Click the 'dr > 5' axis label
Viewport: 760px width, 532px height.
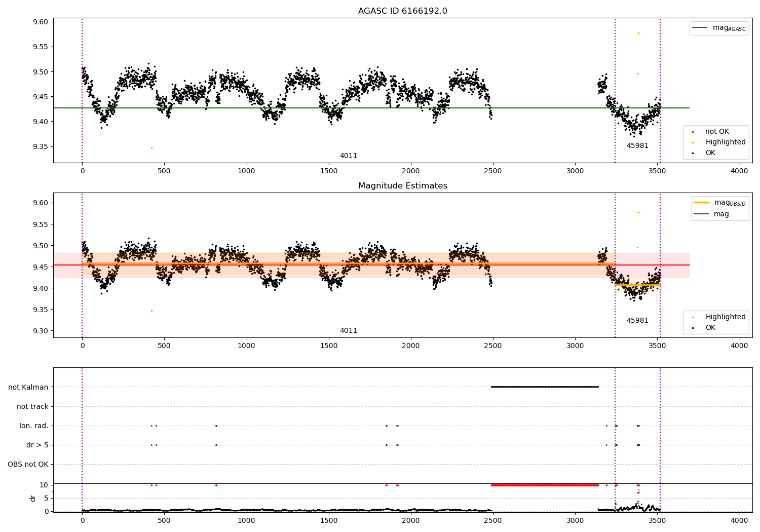37,445
